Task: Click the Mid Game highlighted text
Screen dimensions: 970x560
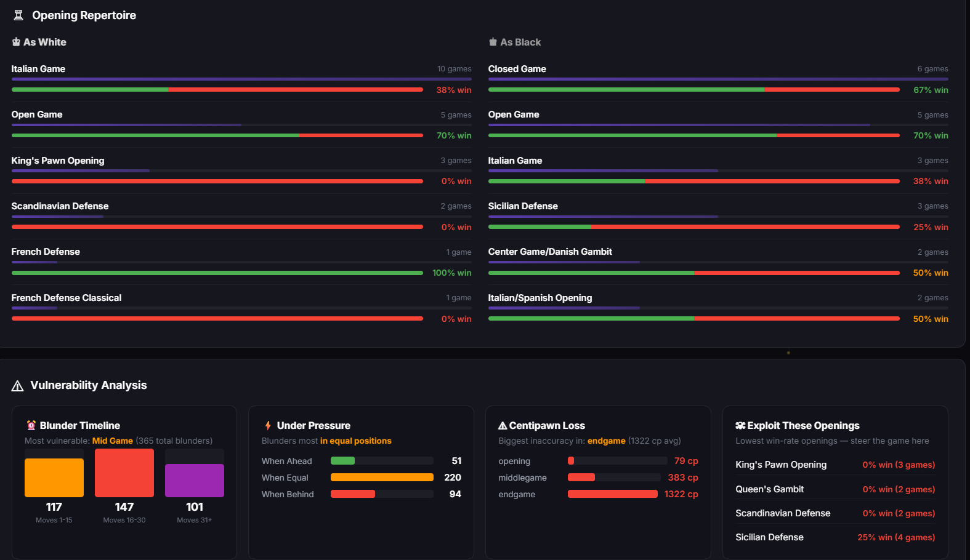Action: click(x=112, y=441)
